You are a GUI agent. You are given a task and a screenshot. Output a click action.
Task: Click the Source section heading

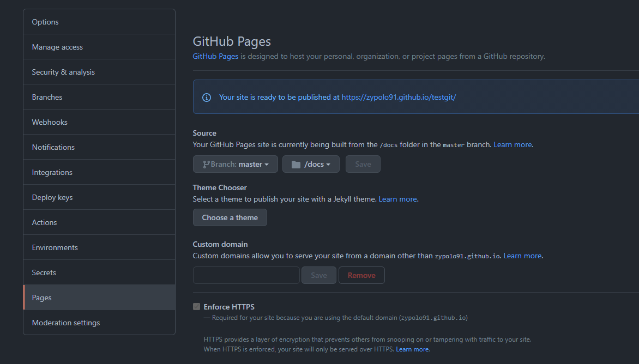click(x=204, y=133)
